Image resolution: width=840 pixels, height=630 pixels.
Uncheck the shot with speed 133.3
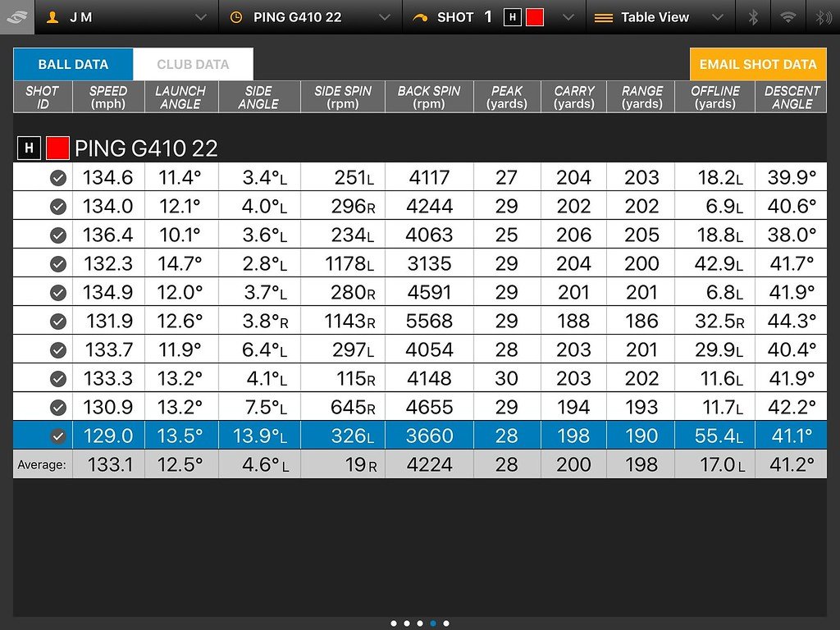click(58, 379)
